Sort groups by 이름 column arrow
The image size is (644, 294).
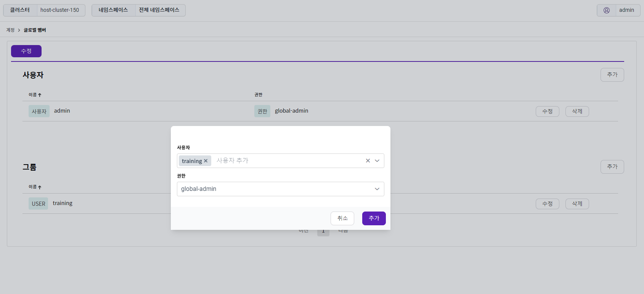pyautogui.click(x=40, y=187)
